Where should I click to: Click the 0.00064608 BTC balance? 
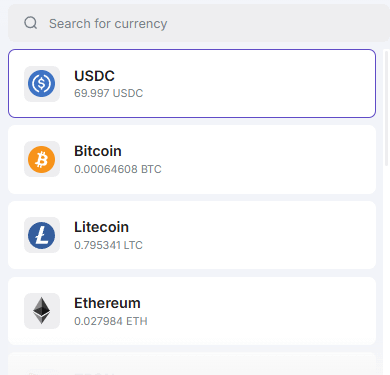point(118,169)
